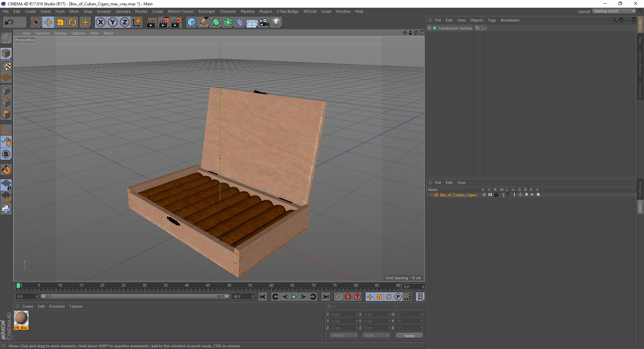Image resolution: width=644 pixels, height=349 pixels.
Task: Toggle Enable Axis tool
Action: (6, 130)
